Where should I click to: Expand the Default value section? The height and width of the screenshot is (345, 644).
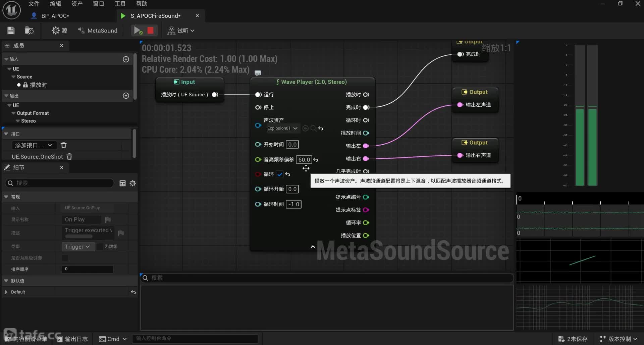(x=6, y=292)
